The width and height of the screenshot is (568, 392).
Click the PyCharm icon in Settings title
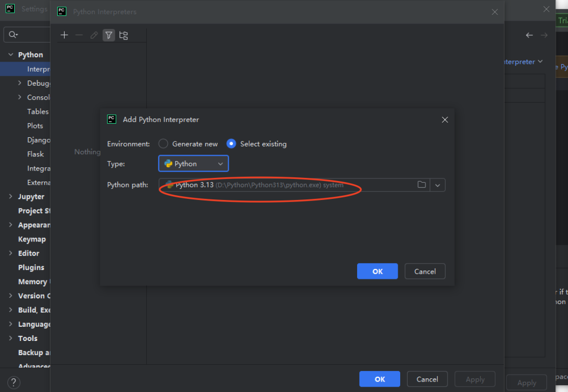tap(10, 9)
